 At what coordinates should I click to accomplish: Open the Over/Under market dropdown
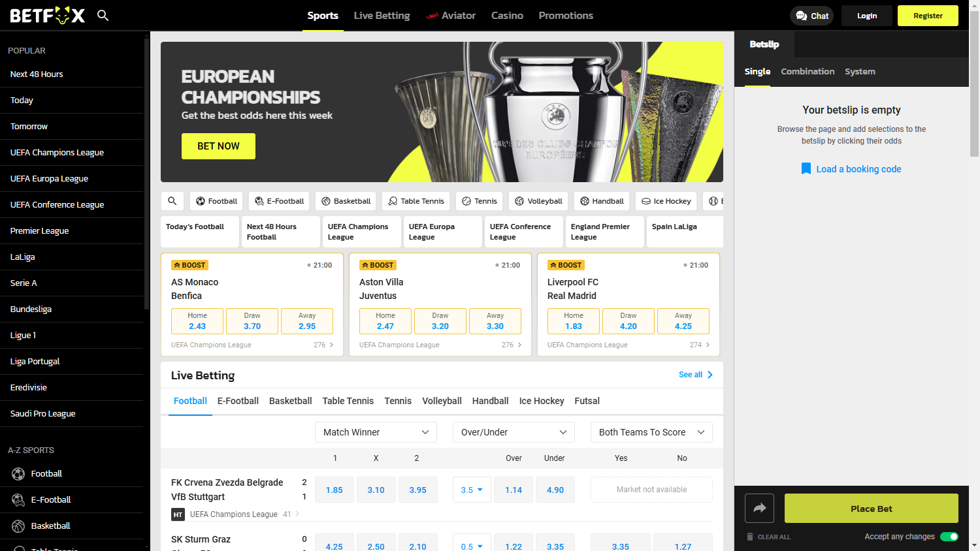coord(514,432)
